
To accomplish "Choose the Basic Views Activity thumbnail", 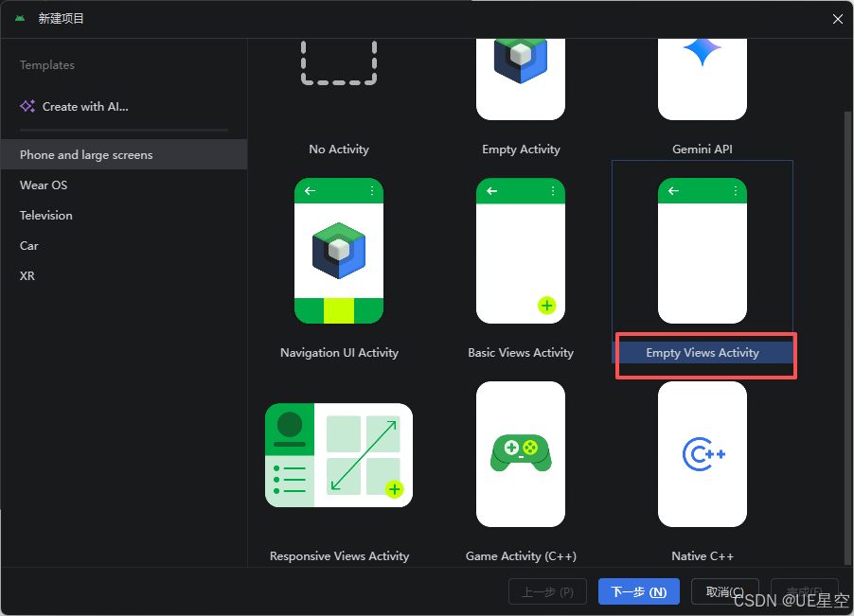I will [521, 251].
